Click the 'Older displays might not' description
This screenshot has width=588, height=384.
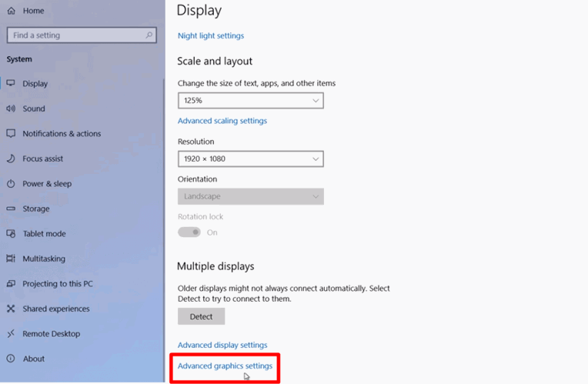tap(284, 294)
